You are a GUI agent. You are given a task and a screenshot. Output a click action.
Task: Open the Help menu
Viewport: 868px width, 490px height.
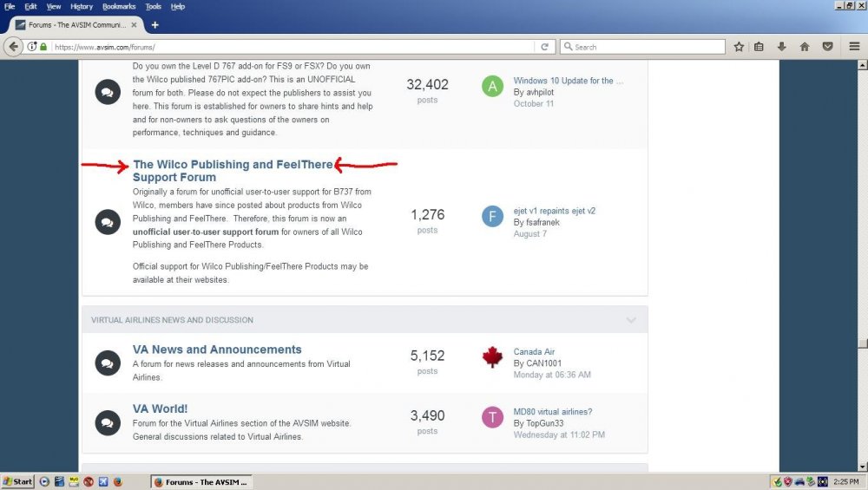tap(178, 7)
